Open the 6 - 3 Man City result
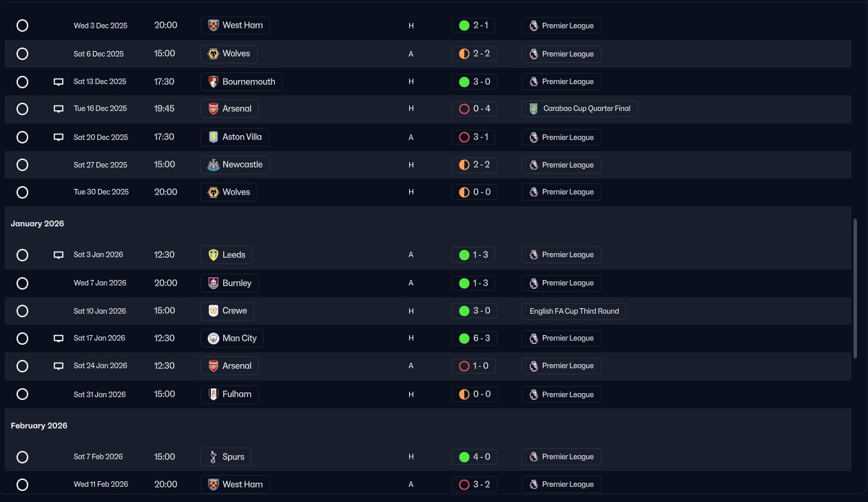This screenshot has height=502, width=868. pos(474,339)
